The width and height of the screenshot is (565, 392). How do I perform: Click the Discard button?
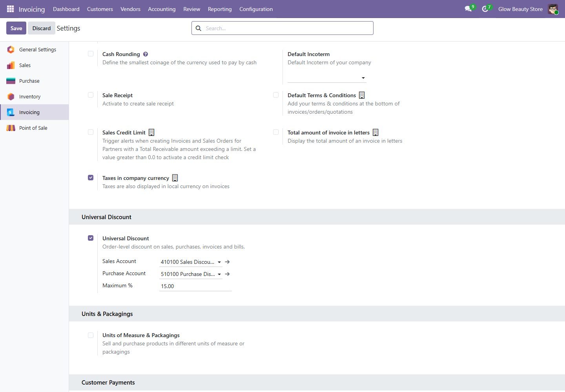click(x=42, y=28)
